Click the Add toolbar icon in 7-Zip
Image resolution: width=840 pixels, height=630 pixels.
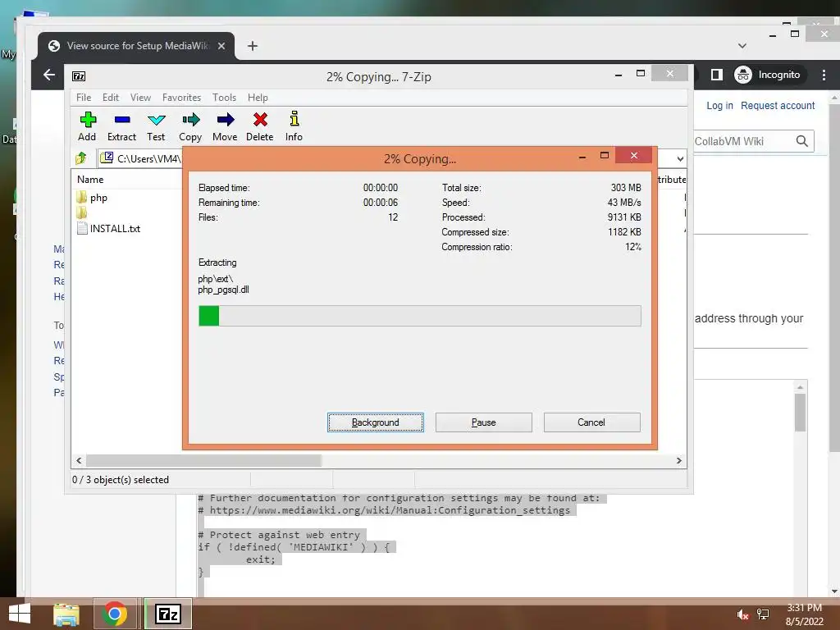(x=87, y=120)
